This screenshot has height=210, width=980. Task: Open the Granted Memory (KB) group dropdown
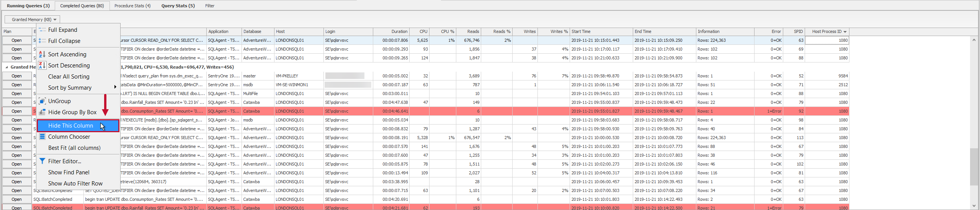[x=32, y=20]
